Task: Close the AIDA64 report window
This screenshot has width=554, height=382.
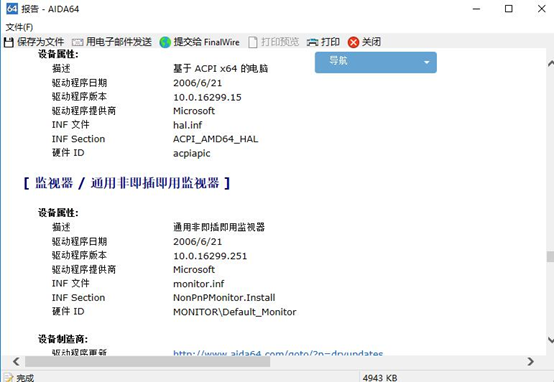Action: (x=541, y=9)
